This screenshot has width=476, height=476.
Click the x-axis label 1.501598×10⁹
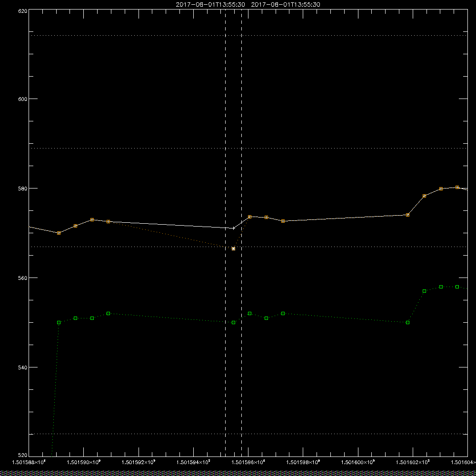point(303,462)
